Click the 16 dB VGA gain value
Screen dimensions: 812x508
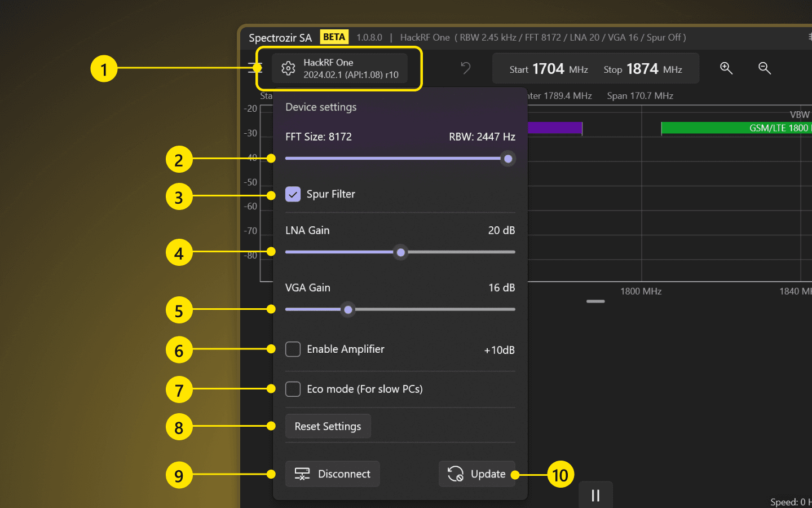point(501,288)
